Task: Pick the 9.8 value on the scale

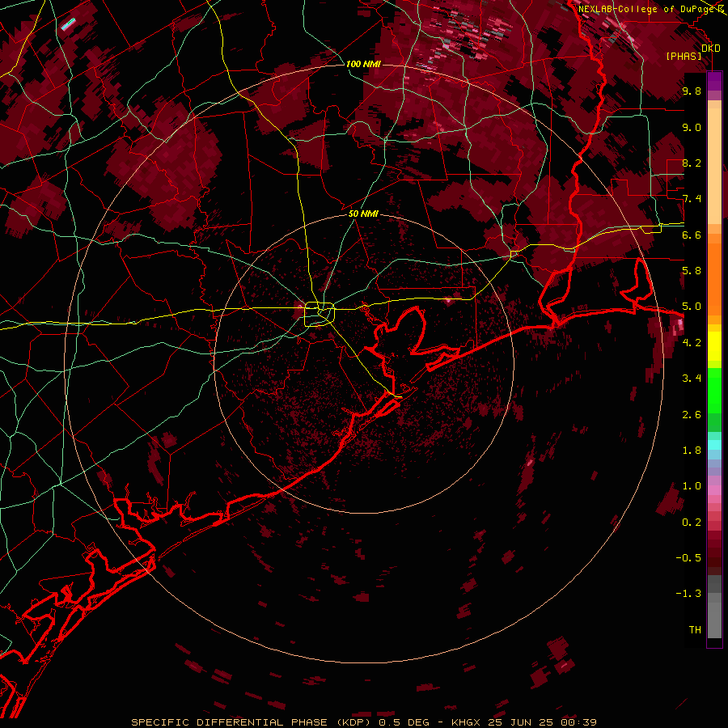Action: tap(692, 91)
